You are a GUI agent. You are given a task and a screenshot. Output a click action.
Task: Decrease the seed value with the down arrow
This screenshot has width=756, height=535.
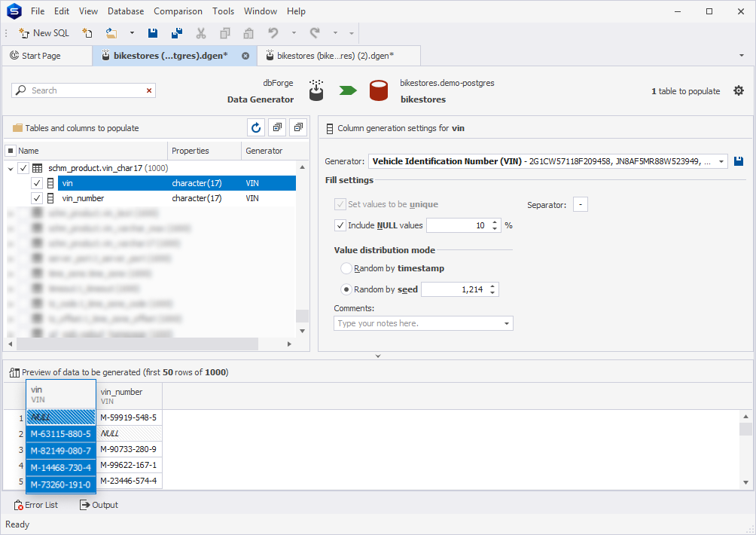tap(492, 292)
